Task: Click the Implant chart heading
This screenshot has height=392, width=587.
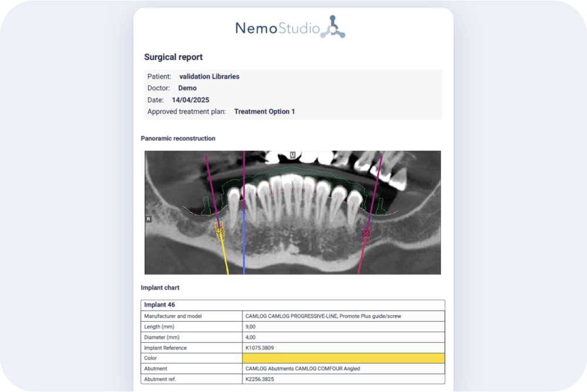Action: click(160, 288)
